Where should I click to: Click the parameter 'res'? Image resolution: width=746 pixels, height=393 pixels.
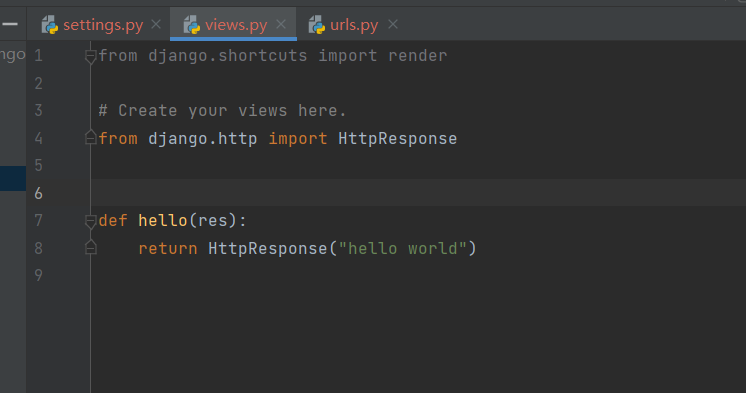(x=213, y=221)
